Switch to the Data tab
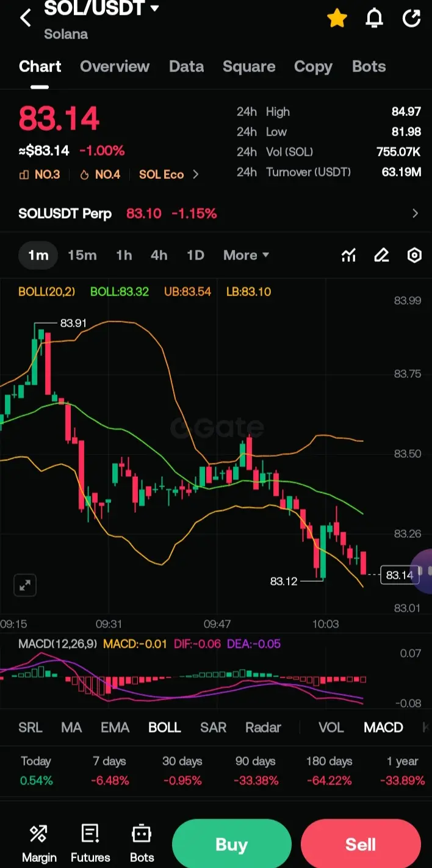432x868 pixels. coord(186,67)
